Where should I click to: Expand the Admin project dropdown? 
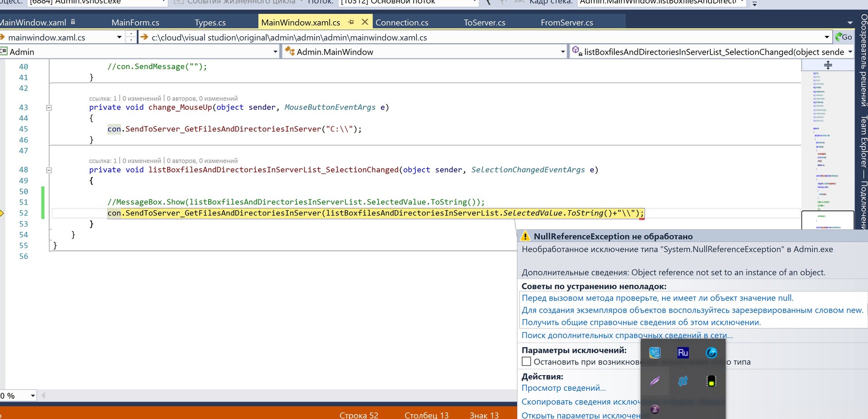pyautogui.click(x=275, y=52)
